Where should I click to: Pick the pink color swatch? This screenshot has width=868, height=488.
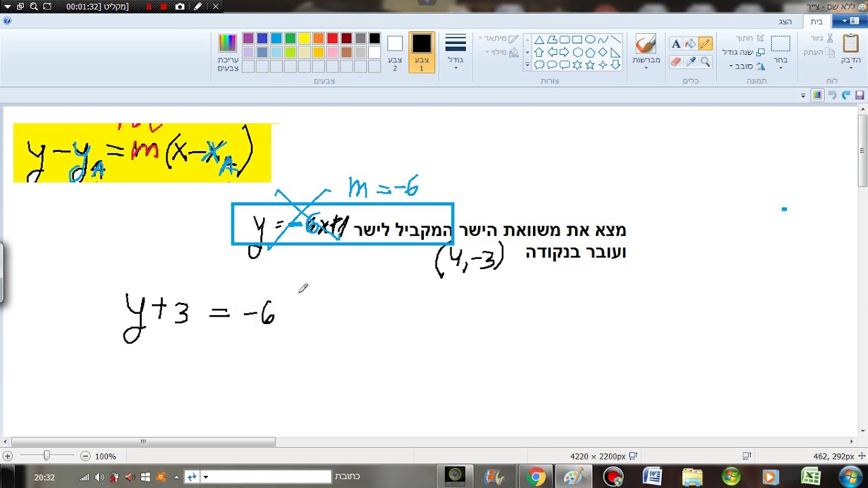(332, 52)
